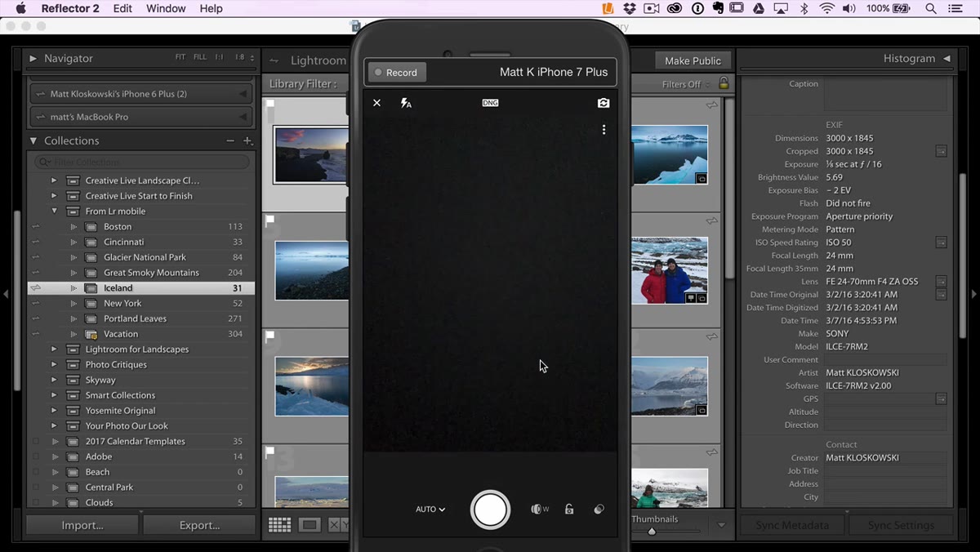
Task: Click Make Public button
Action: tap(693, 60)
